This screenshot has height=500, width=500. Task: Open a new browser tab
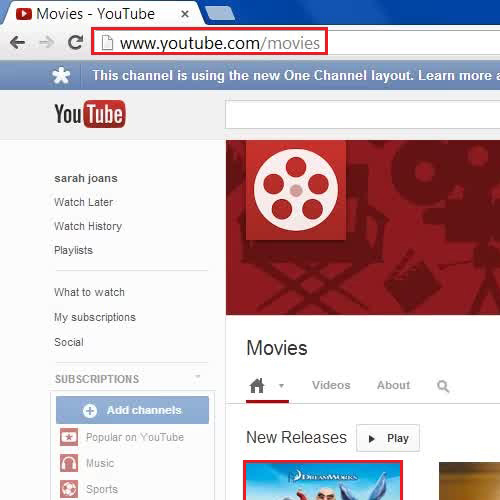pyautogui.click(x=220, y=14)
